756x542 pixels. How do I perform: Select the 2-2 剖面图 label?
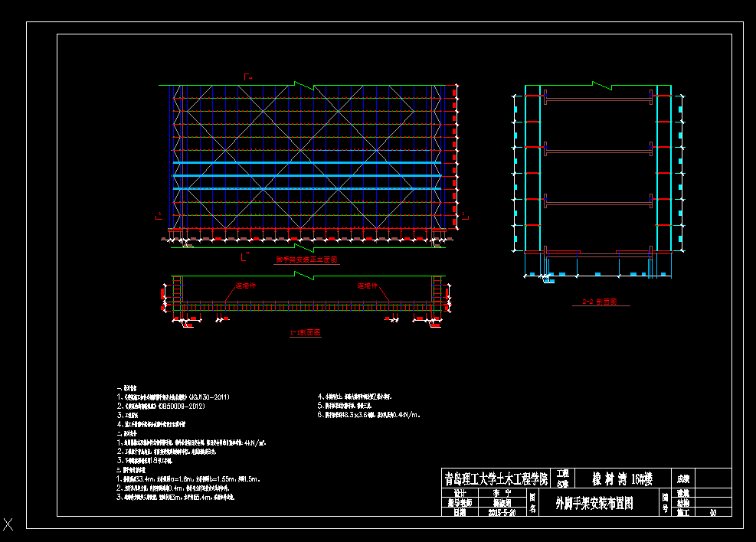point(600,302)
